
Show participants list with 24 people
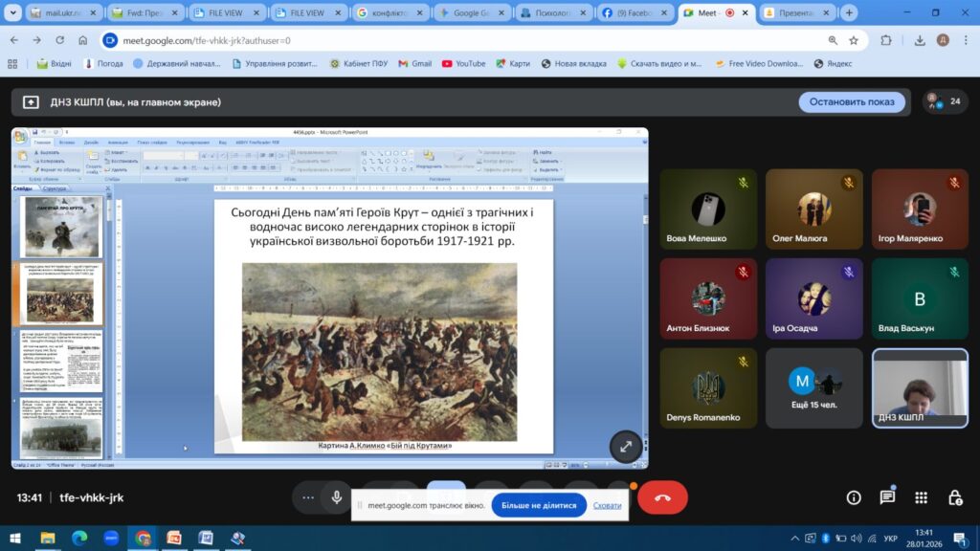tap(942, 101)
